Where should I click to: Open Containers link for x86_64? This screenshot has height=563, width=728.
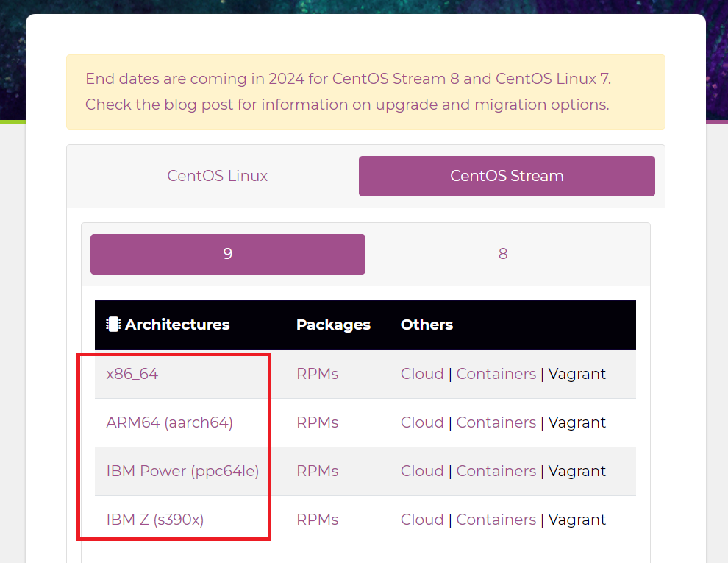pos(496,373)
